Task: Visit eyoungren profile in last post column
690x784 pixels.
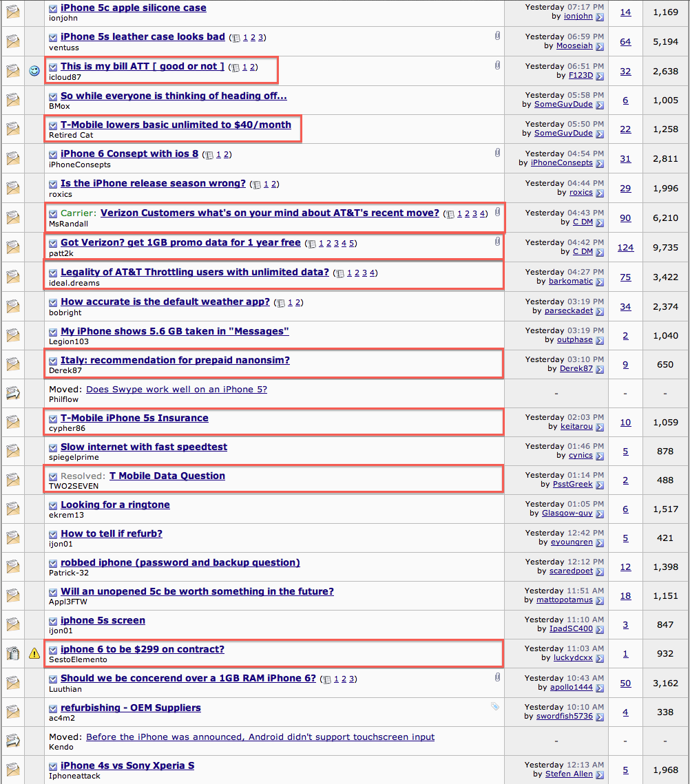Action: (572, 542)
